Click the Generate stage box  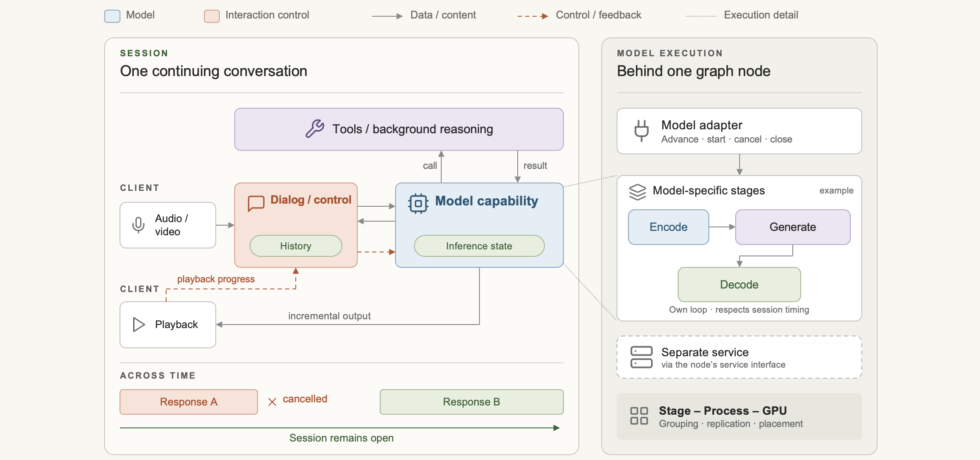(793, 227)
